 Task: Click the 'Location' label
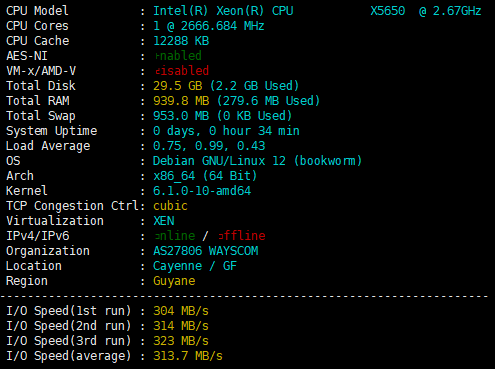[34, 266]
